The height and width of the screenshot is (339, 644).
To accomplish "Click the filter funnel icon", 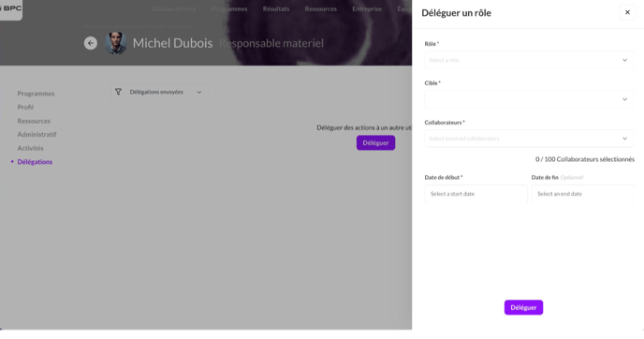I will tap(118, 92).
